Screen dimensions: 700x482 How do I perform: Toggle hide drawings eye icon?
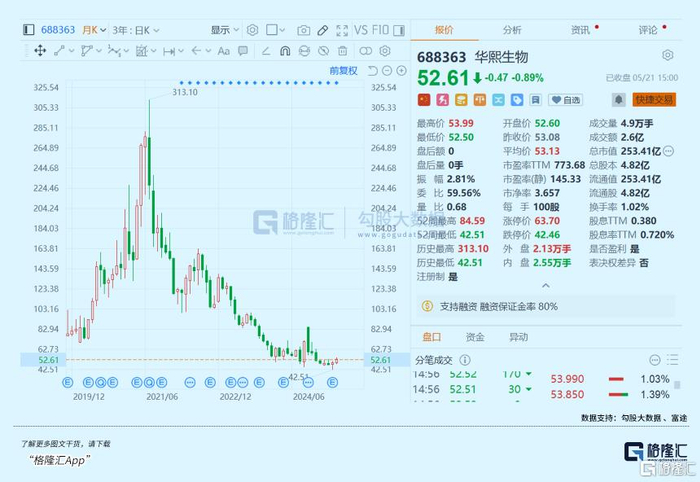(x=323, y=51)
